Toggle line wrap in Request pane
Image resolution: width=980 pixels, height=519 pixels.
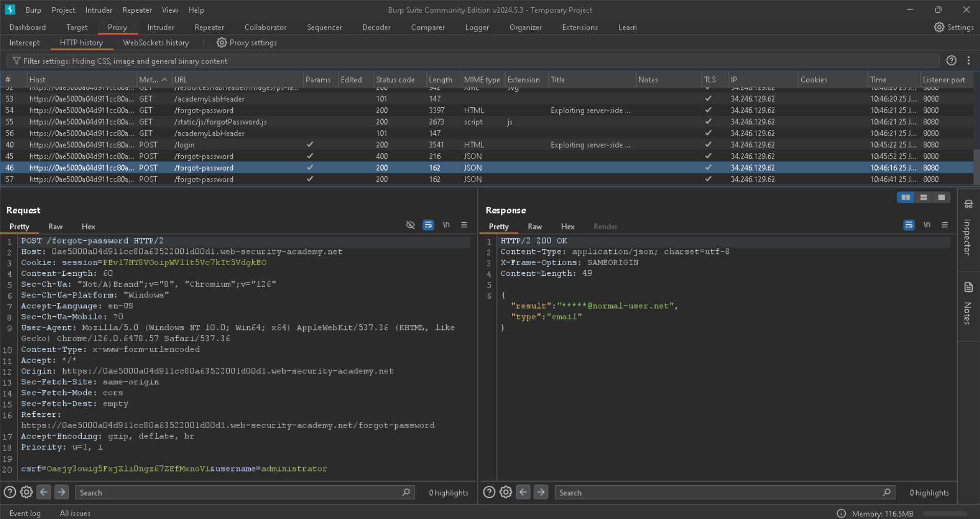click(428, 225)
